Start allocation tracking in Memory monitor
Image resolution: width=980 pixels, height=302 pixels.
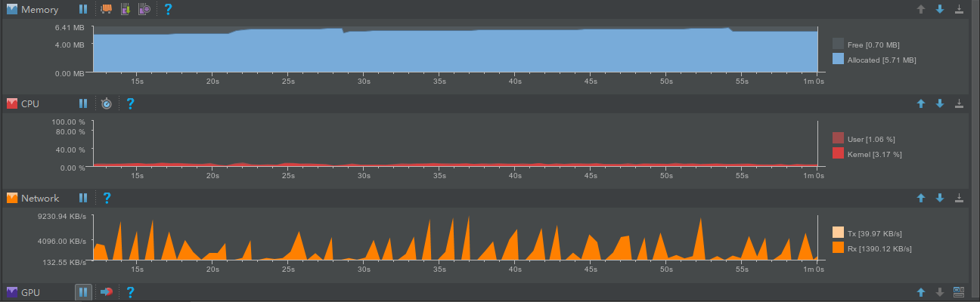coord(144,10)
